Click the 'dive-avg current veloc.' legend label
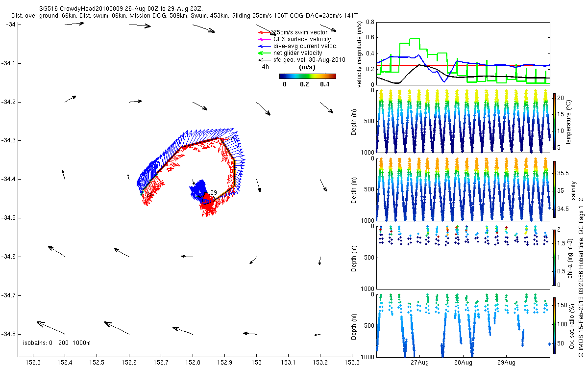 coord(305,46)
